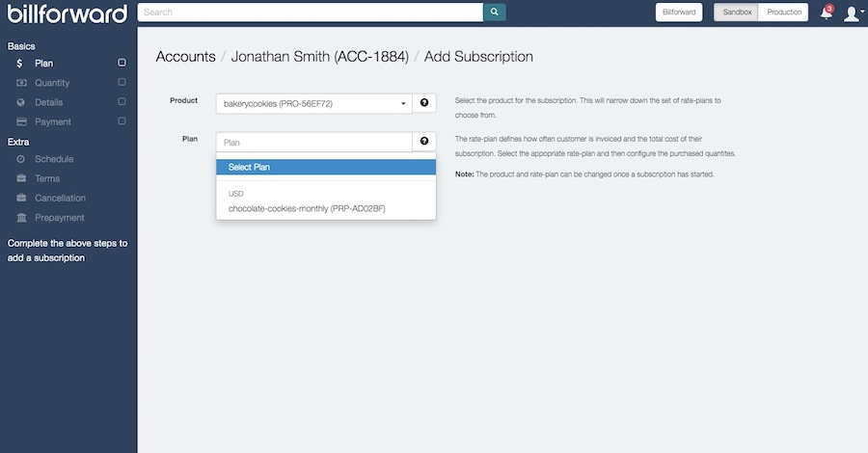Click the USD currency group label
Viewport: 868px width, 453px height.
pos(236,194)
